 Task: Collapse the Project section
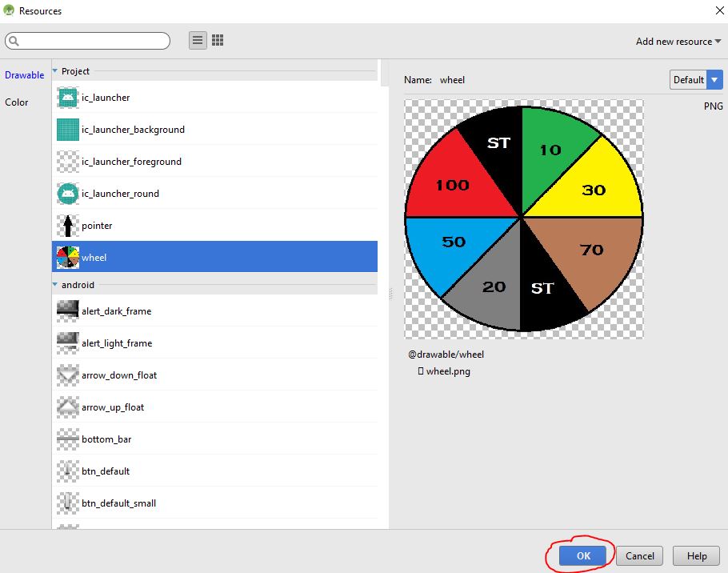[54, 71]
